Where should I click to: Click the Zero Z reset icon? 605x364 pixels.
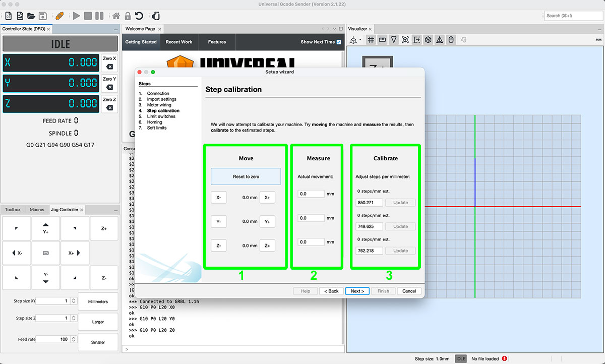coord(109,108)
